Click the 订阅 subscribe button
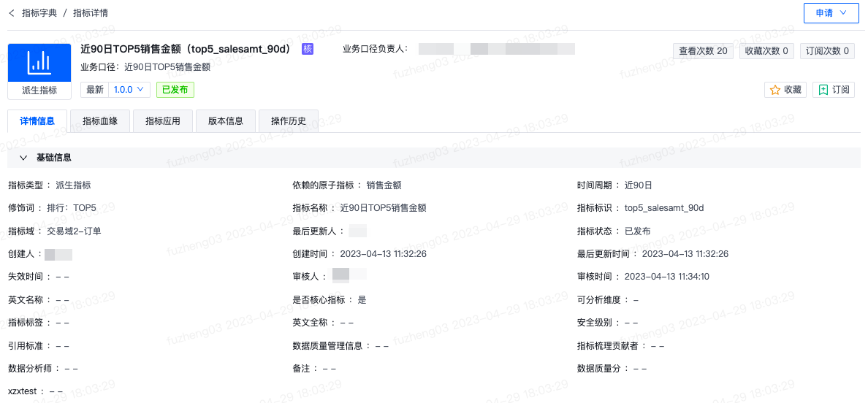 pos(834,90)
